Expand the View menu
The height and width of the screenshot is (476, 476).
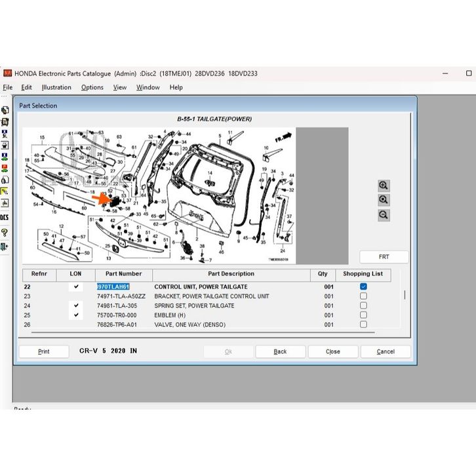[x=119, y=87]
